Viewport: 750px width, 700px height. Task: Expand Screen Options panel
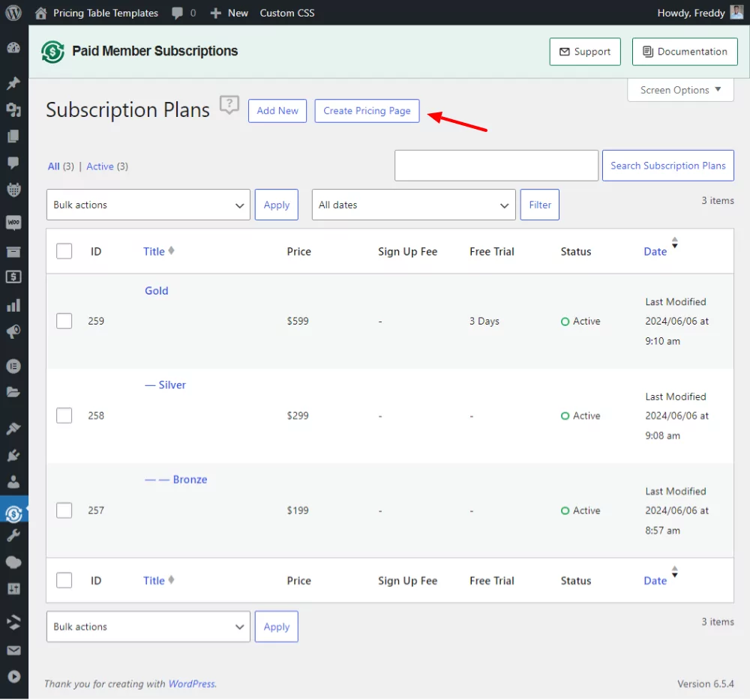[x=680, y=90]
